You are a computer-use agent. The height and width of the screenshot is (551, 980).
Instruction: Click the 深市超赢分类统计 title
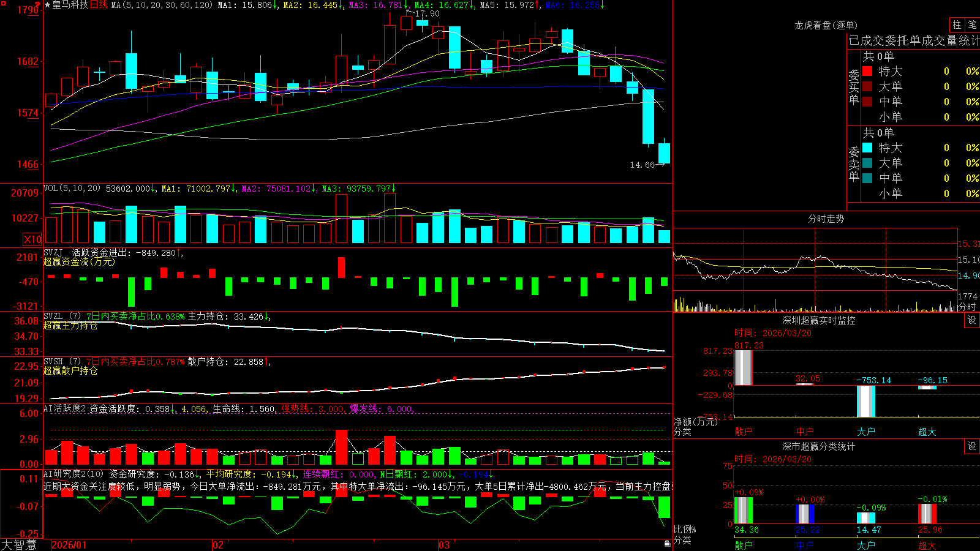click(819, 446)
